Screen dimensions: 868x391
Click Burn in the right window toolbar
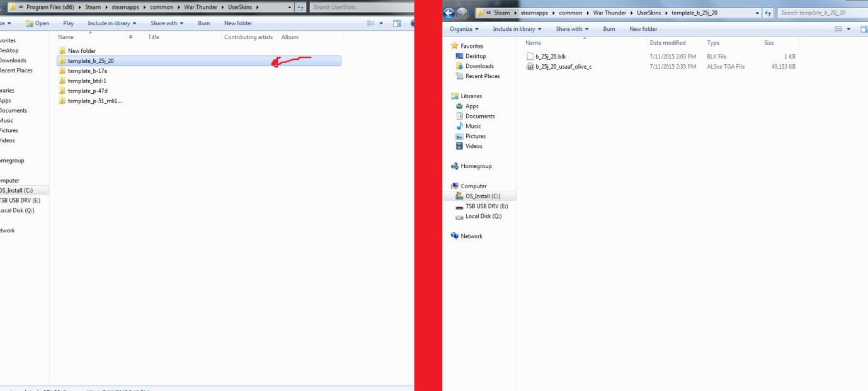tap(609, 30)
